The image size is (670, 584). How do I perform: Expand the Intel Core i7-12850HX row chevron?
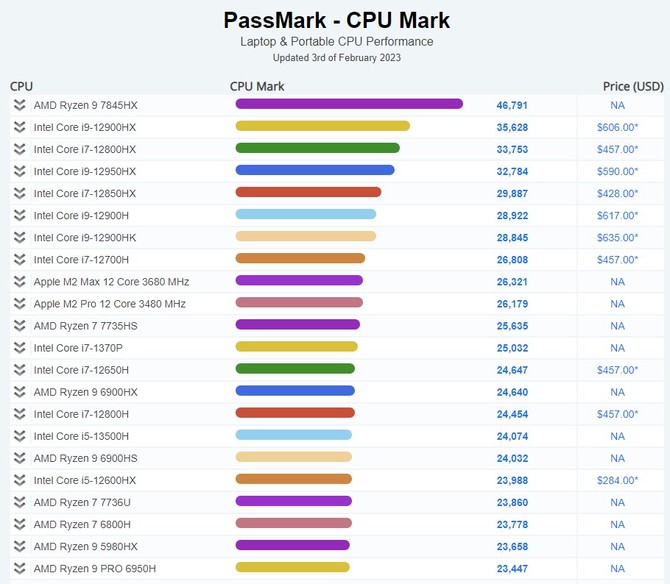point(19,194)
